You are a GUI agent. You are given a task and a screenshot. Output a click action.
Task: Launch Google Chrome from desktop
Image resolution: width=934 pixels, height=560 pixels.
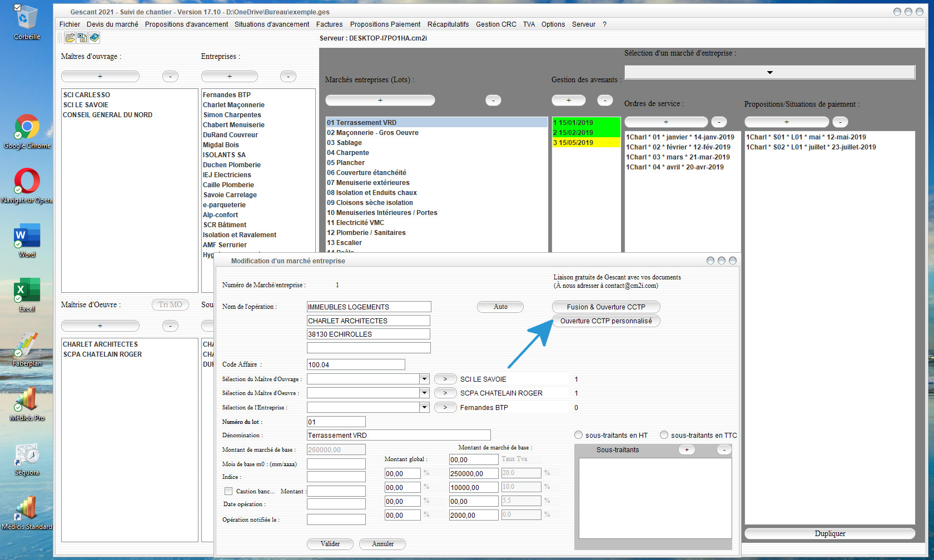click(27, 132)
